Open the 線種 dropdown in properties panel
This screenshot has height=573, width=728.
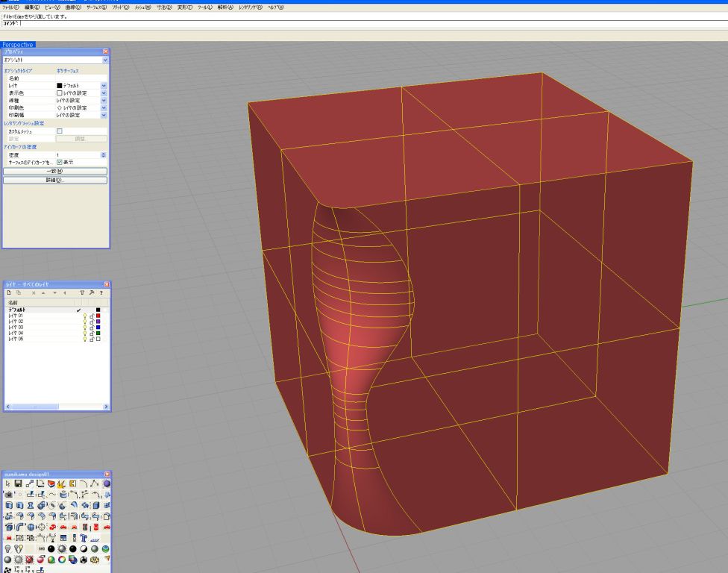click(x=104, y=100)
